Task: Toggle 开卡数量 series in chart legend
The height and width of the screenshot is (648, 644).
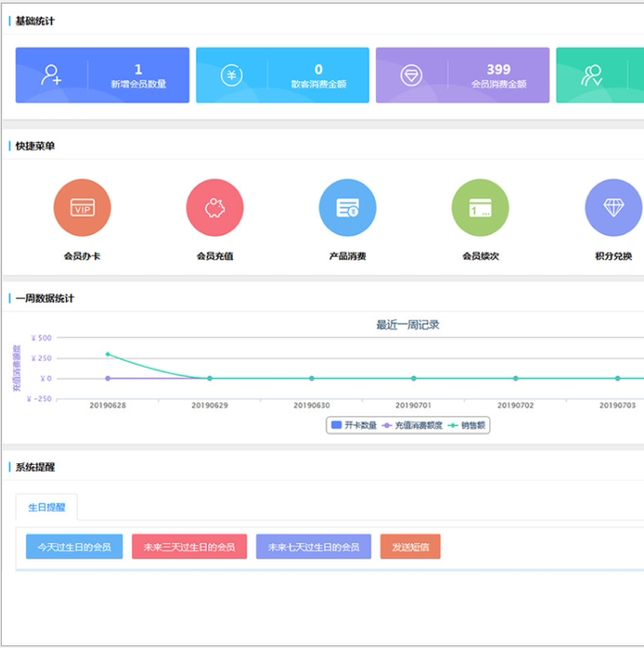Action: coord(354,425)
